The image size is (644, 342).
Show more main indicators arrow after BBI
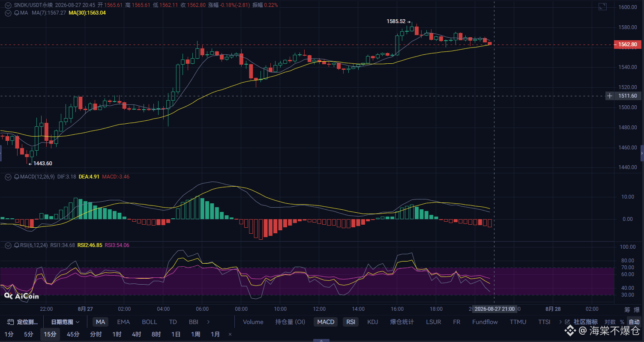209,322
